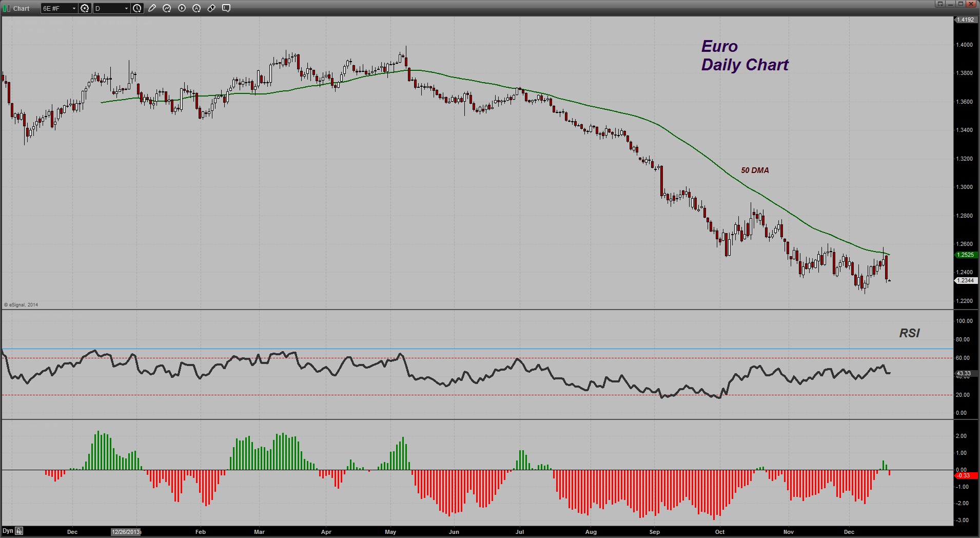Open the window options dropdown at top right
This screenshot has width=980, height=538.
(940, 4)
